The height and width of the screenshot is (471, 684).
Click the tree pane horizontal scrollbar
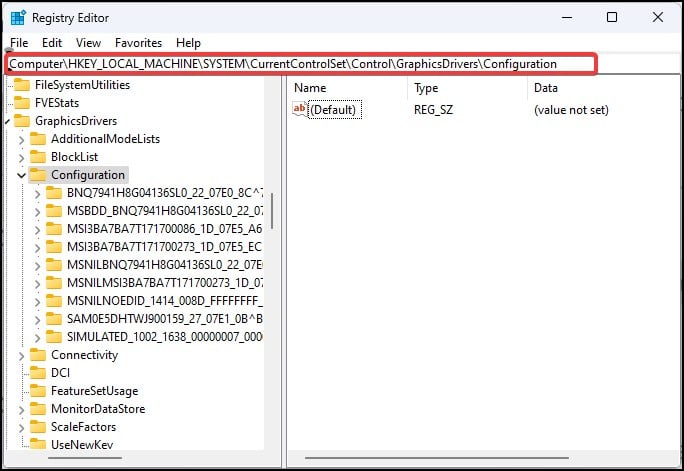[x=85, y=458]
